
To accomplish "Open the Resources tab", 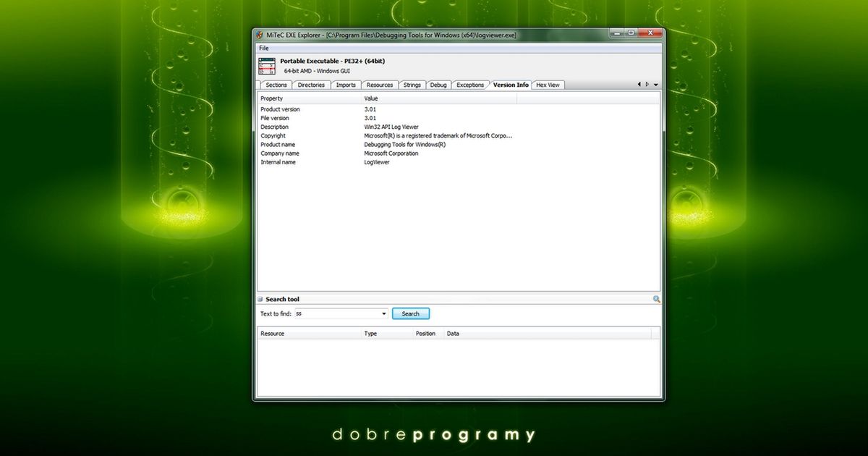I will [x=379, y=85].
